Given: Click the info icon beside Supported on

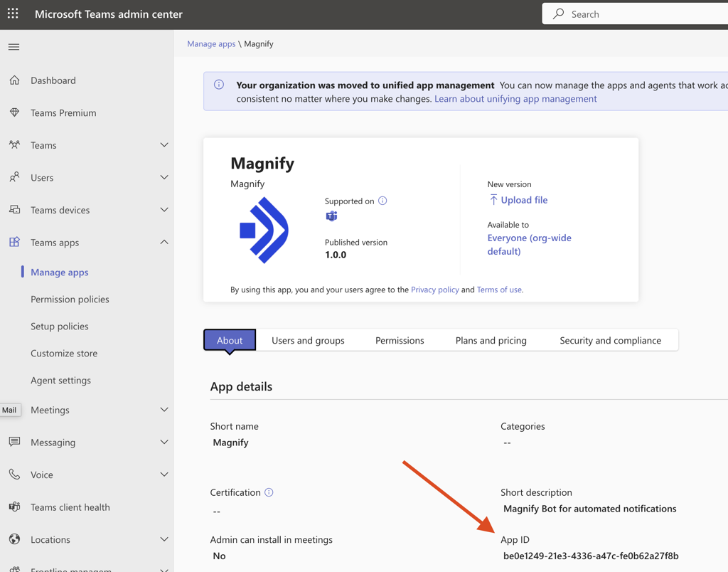Looking at the screenshot, I should [x=382, y=201].
